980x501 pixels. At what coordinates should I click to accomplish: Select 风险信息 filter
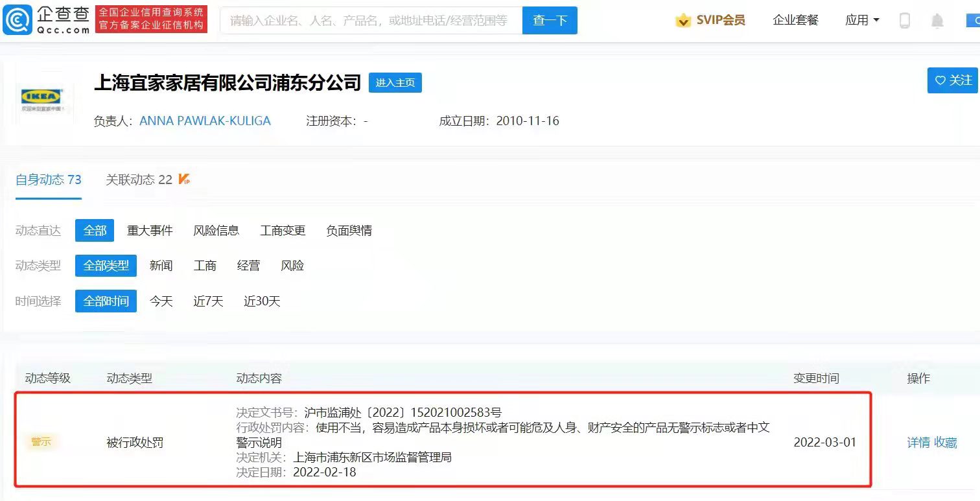click(x=216, y=231)
